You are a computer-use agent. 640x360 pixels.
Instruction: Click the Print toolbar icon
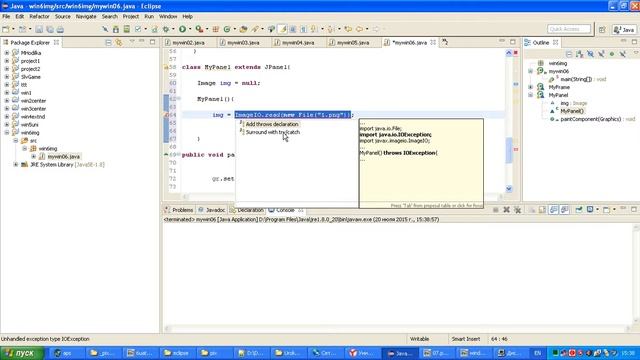(x=60, y=29)
